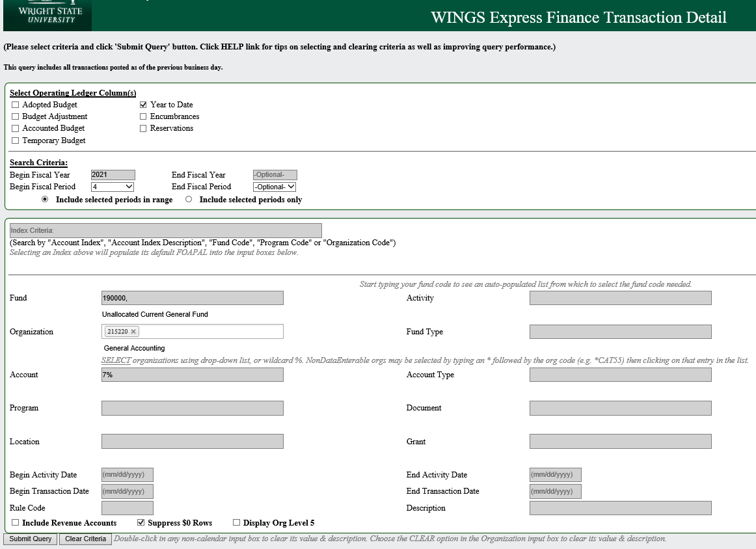Click the Clear Criteria button
This screenshot has height=549, width=756.
coord(85,539)
